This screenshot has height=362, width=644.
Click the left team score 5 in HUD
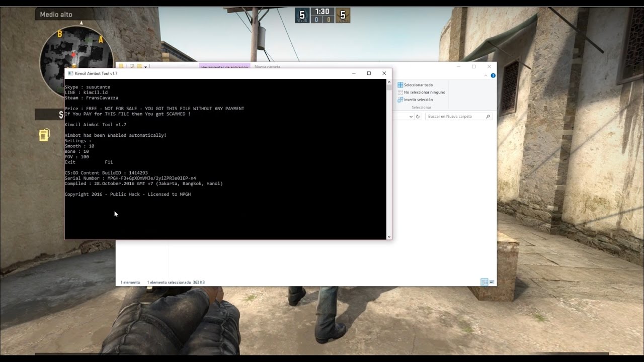302,15
